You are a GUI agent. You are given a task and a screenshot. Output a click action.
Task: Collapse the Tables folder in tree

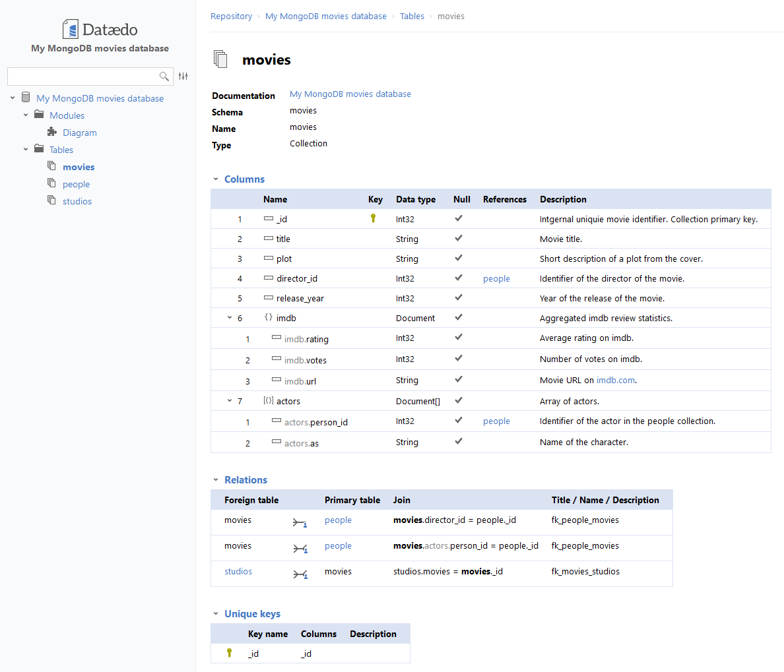click(26, 150)
